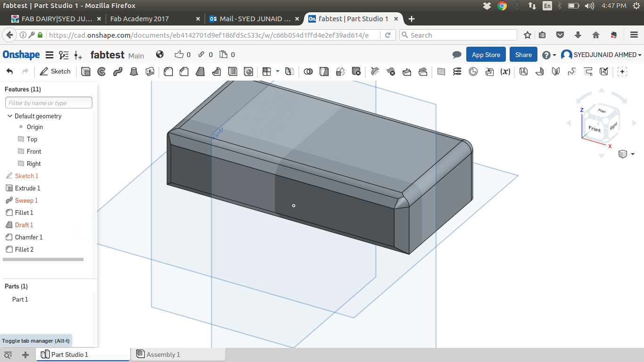Undo the last action

9,72
